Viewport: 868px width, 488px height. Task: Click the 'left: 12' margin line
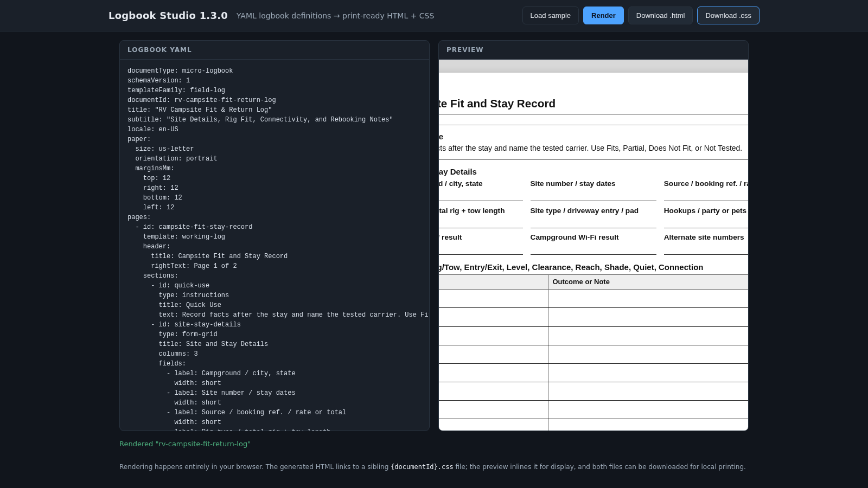point(159,208)
